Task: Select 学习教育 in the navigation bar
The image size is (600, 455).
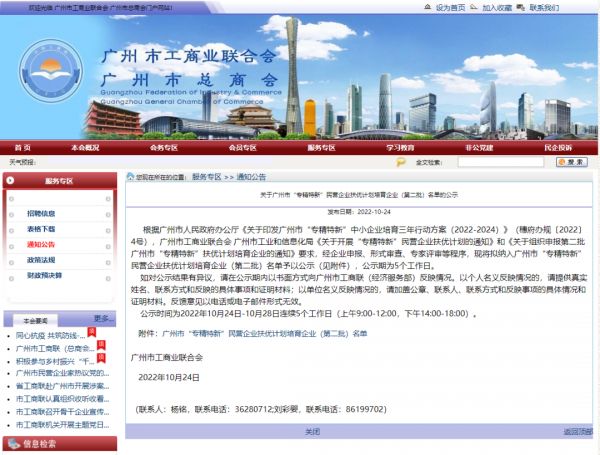Action: point(400,147)
